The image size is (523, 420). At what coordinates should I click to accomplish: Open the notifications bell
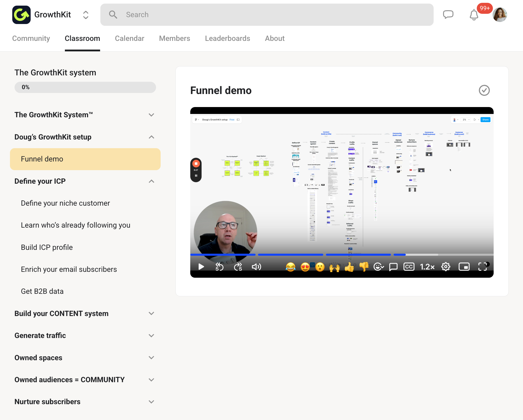(x=474, y=15)
